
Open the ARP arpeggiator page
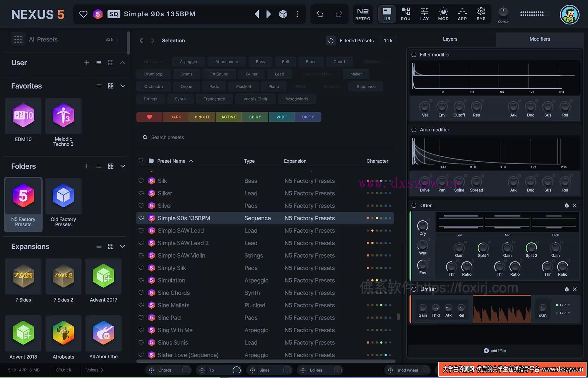[x=462, y=14]
